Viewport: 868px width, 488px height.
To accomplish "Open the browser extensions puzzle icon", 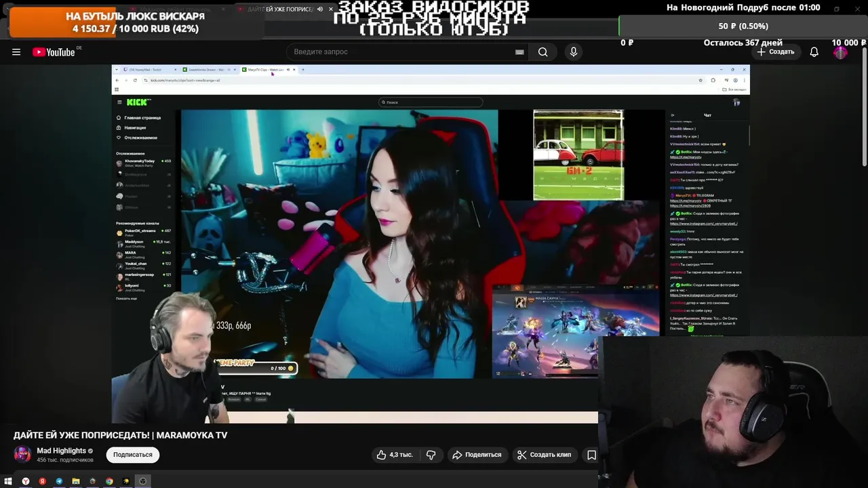I will (x=713, y=80).
